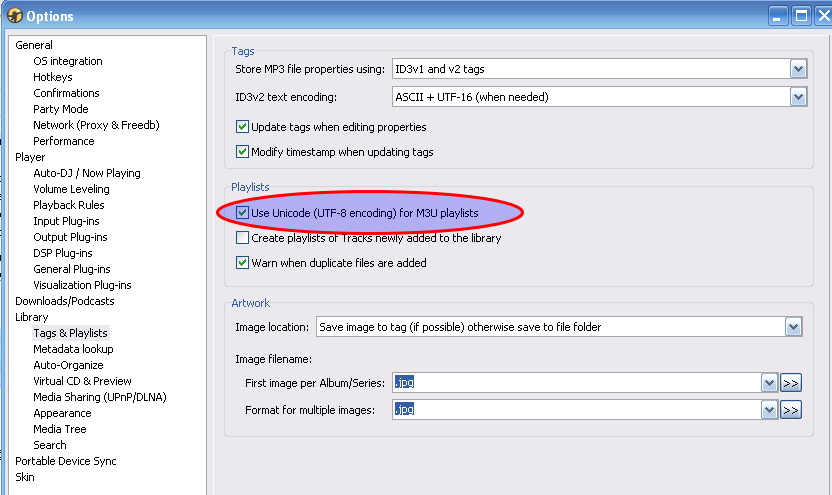
Task: Open First image per Album/Series dropdown arrow
Action: point(769,383)
